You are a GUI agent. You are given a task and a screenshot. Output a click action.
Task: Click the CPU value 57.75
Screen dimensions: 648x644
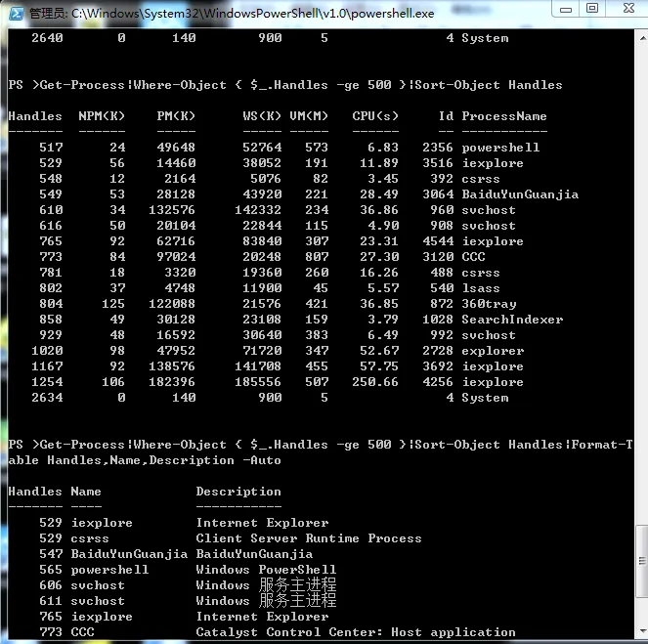pos(379,366)
